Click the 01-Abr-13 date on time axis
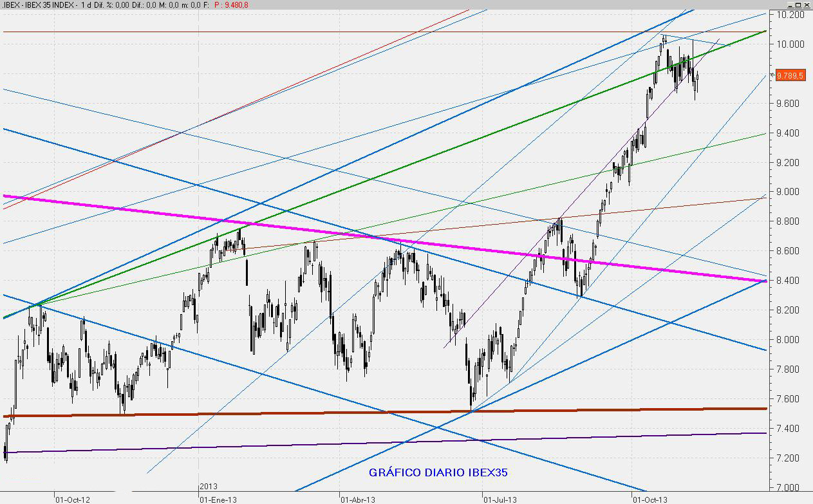Screen dimensions: 813x504 click(359, 499)
